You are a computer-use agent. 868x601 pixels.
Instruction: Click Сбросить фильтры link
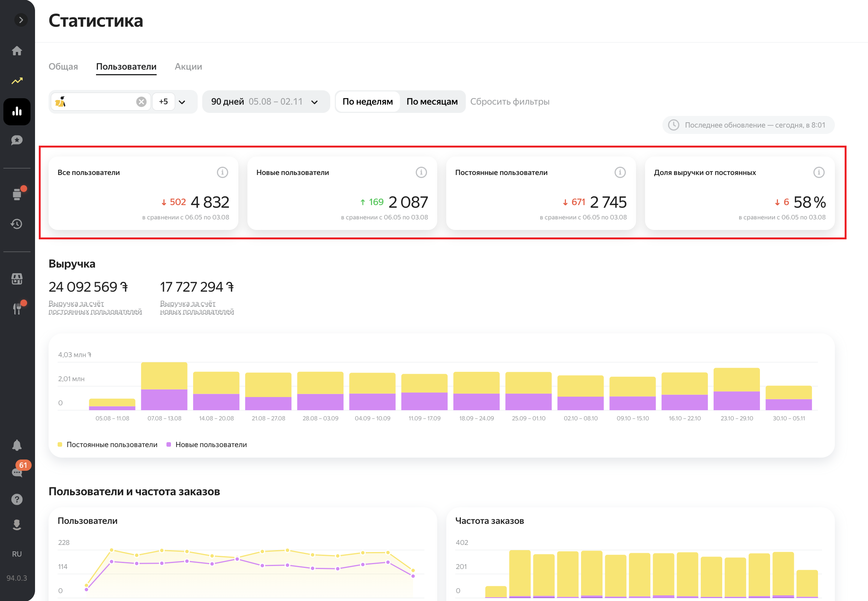point(510,102)
